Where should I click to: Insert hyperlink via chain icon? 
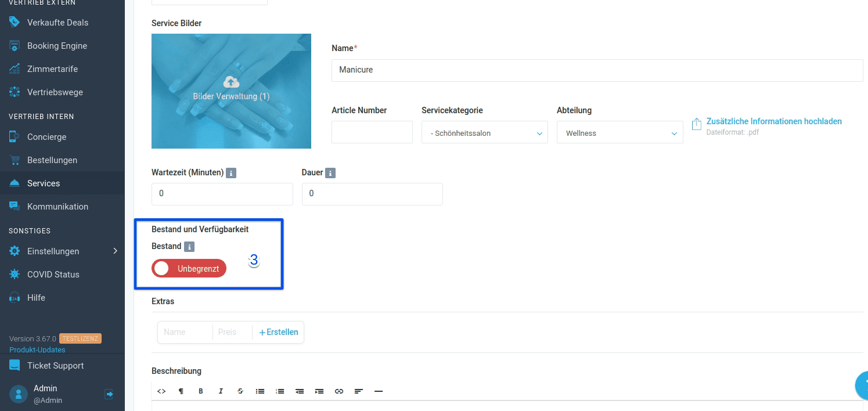point(339,391)
